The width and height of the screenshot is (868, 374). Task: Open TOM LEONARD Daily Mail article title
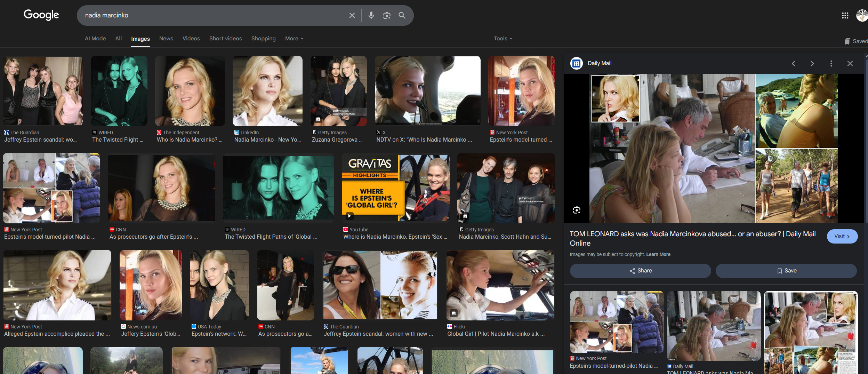[693, 238]
